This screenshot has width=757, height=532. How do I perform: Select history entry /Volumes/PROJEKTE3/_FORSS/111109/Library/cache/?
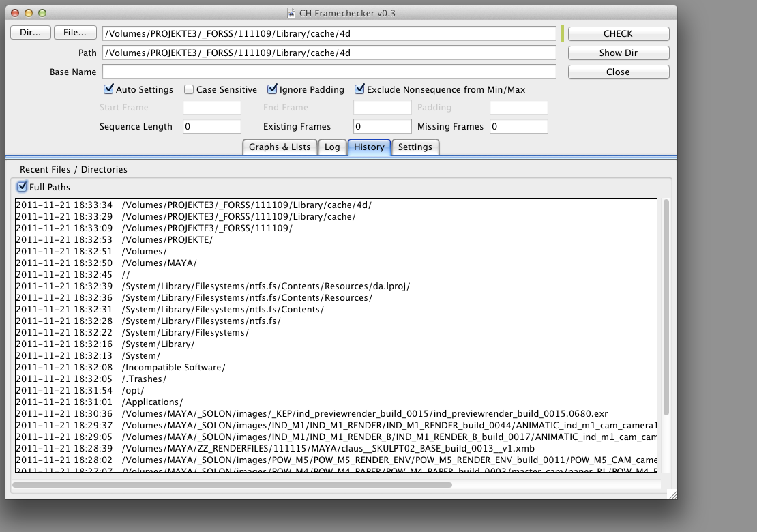(336, 217)
